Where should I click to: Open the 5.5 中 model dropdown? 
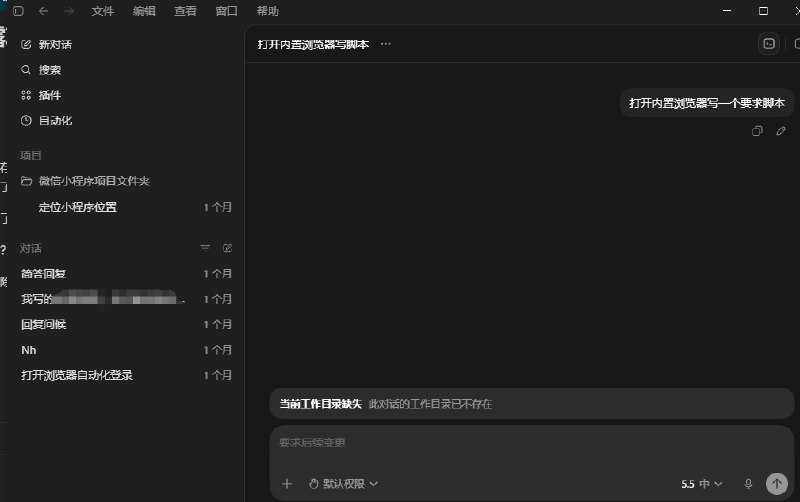pyautogui.click(x=702, y=484)
